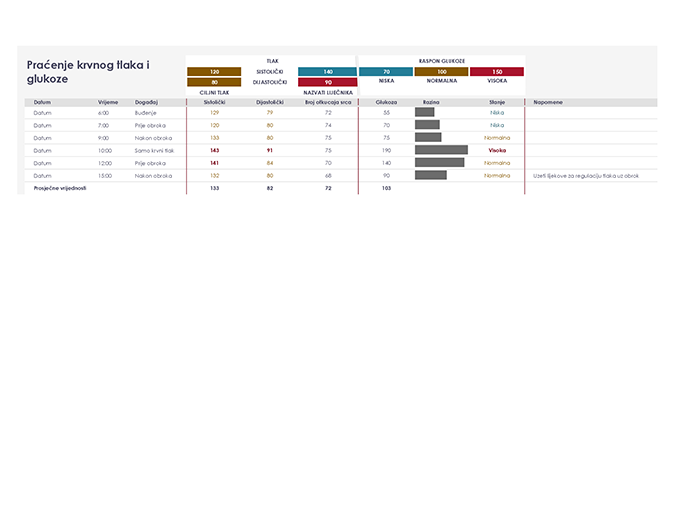Click the brown 80 diastolic target swatch
Screen dimensions: 675x520
pos(214,82)
